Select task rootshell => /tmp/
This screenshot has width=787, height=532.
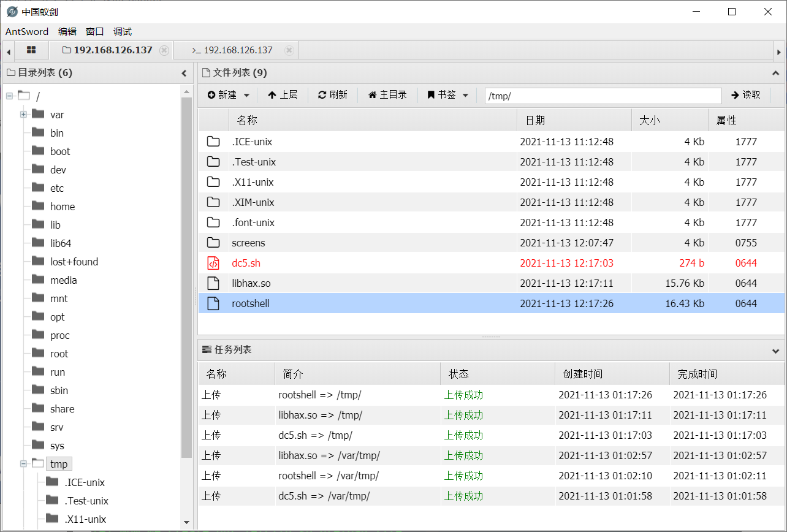point(491,395)
